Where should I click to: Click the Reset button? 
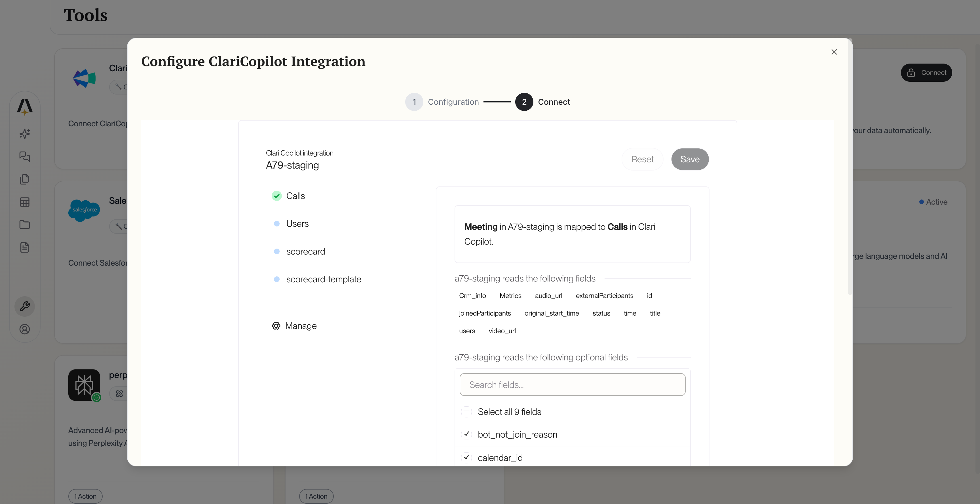[x=642, y=159]
